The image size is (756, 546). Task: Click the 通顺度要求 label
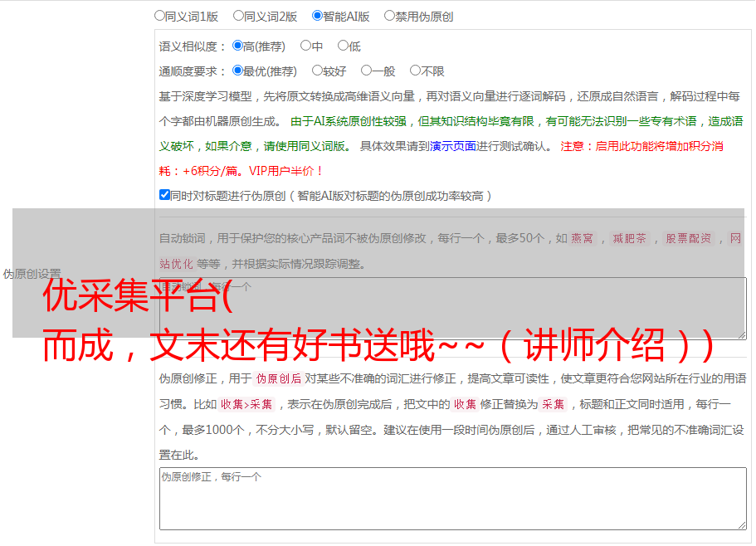[193, 71]
